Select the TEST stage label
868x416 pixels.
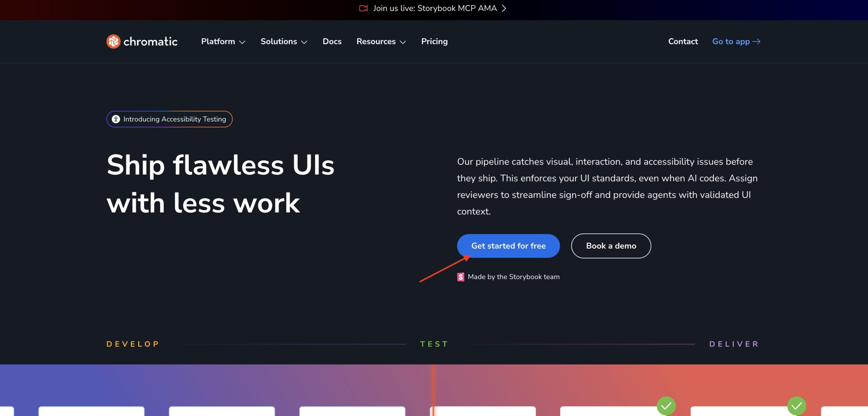coord(434,344)
